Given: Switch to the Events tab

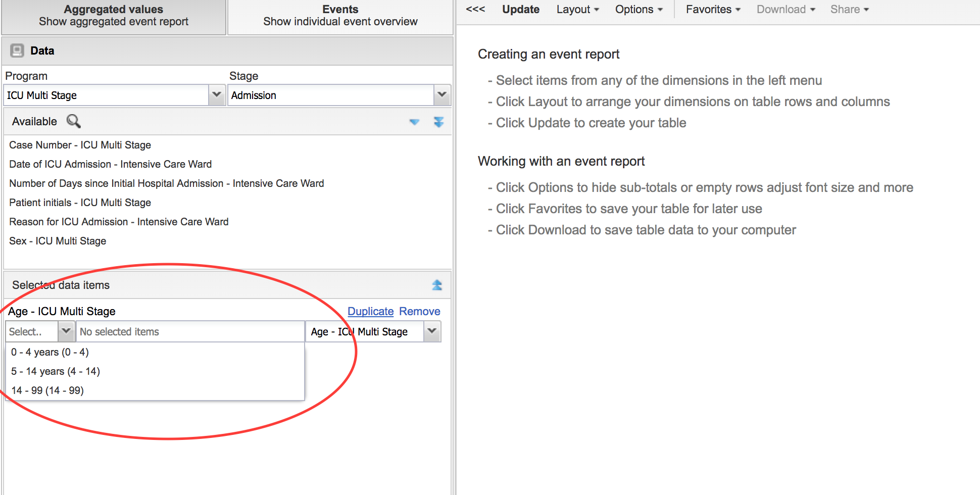Looking at the screenshot, I should pos(340,16).
